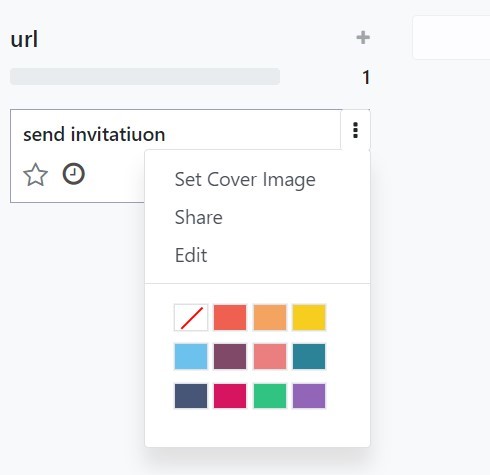Screen dimensions: 490x475
Task: Select the no-color swatch with red slash
Action: 191,317
